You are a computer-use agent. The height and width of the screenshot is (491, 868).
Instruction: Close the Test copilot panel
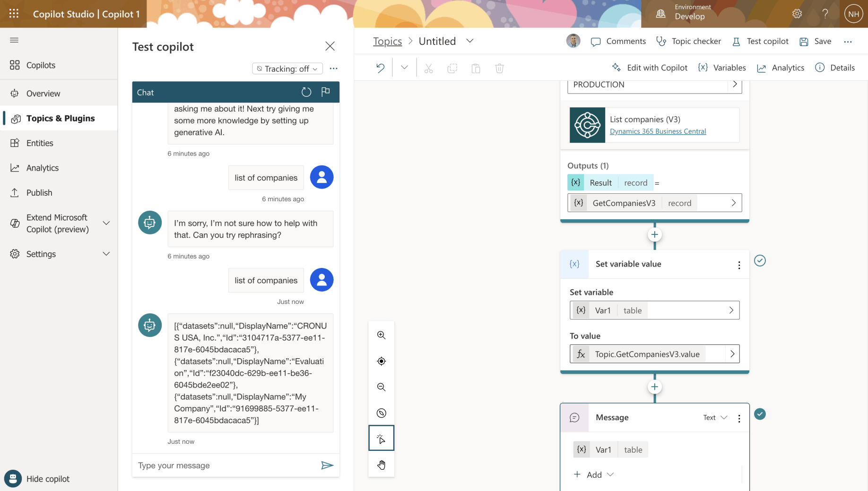330,46
